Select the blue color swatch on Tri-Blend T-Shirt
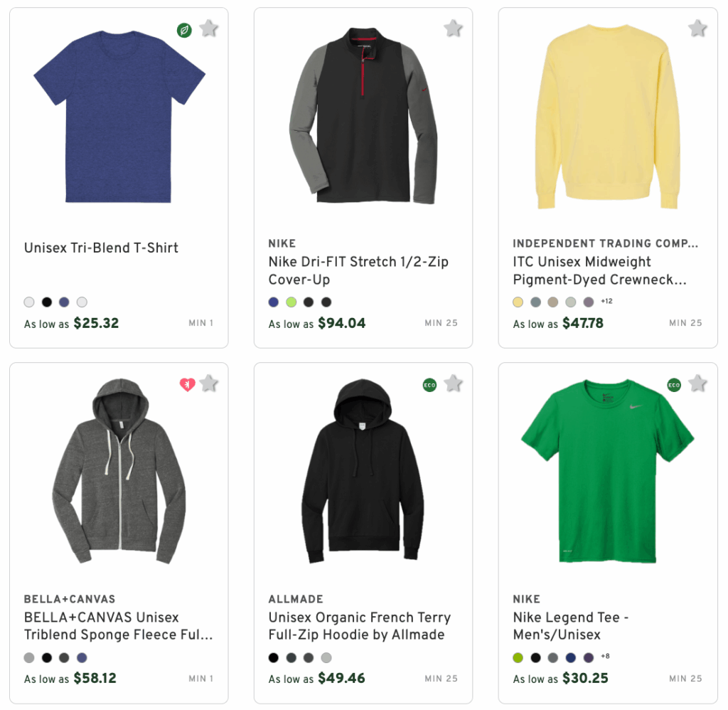This screenshot has height=710, width=728. point(64,302)
